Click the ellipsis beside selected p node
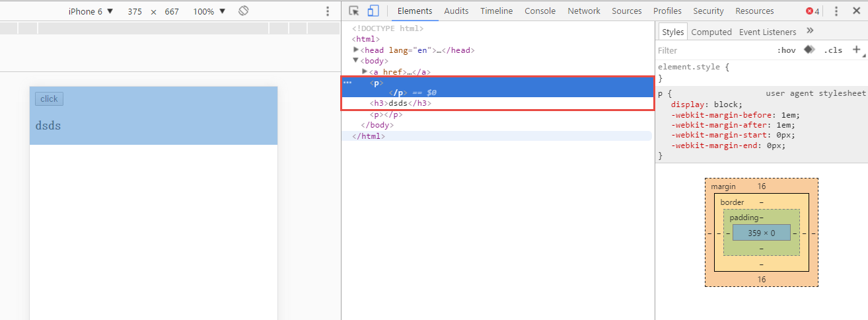 347,83
